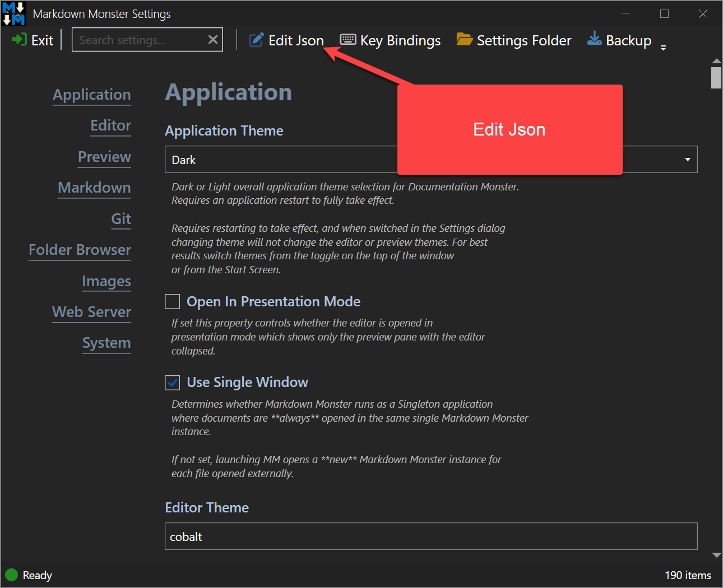The width and height of the screenshot is (723, 588).
Task: Maximize the settings window
Action: [x=664, y=13]
